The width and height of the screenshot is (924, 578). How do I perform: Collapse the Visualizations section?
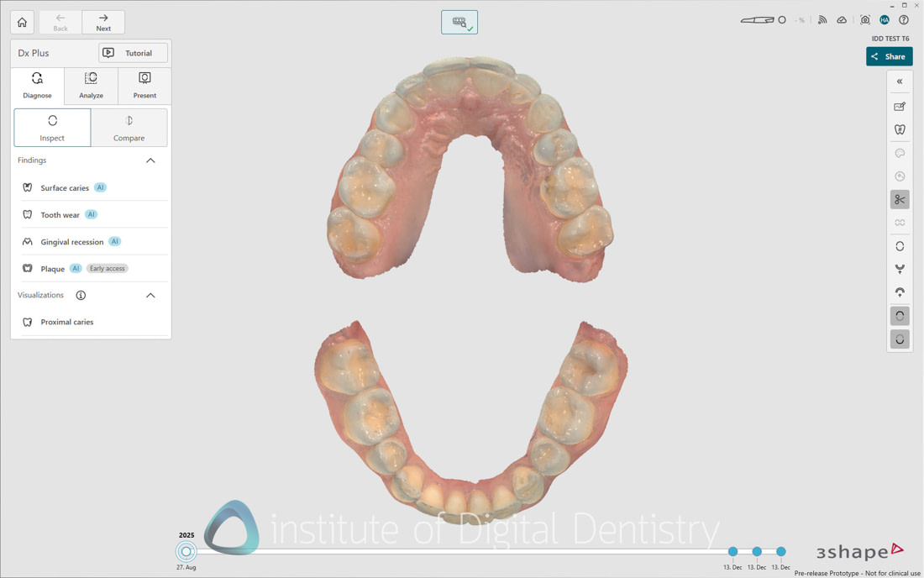151,295
